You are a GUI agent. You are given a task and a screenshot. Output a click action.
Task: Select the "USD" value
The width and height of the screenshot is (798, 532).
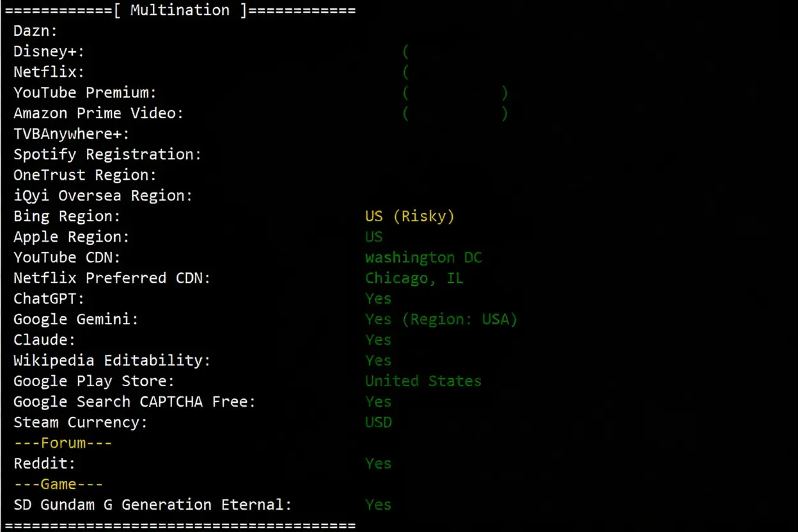pyautogui.click(x=379, y=422)
